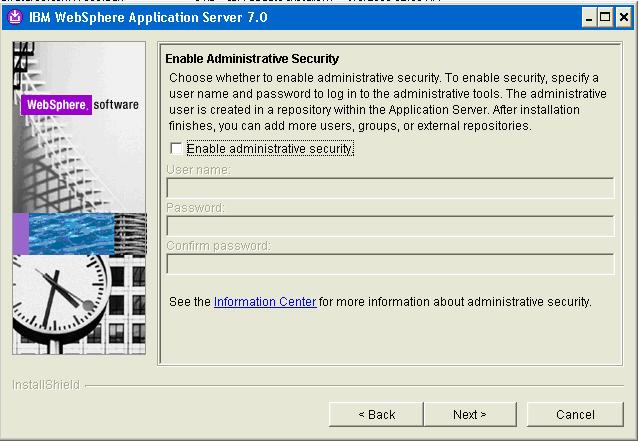Focus the User name input field

coord(390,188)
